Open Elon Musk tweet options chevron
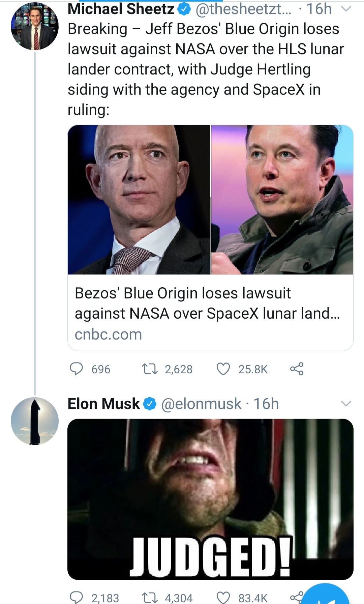This screenshot has height=604, width=364. coord(346,404)
